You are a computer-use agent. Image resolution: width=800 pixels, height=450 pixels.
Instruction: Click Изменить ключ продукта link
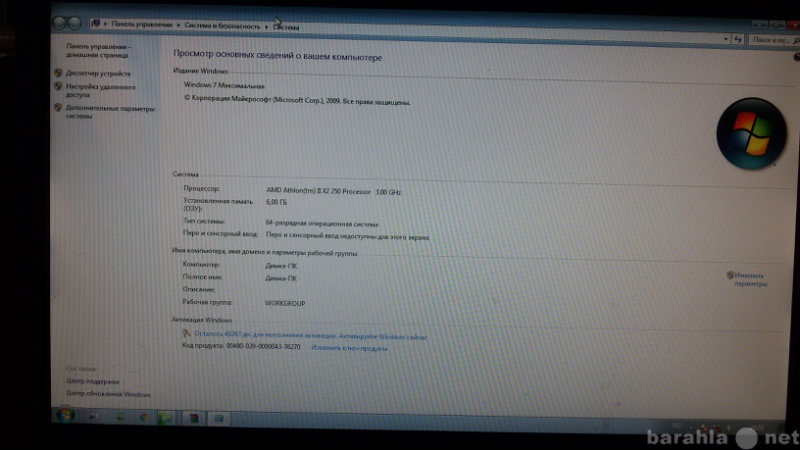point(349,348)
